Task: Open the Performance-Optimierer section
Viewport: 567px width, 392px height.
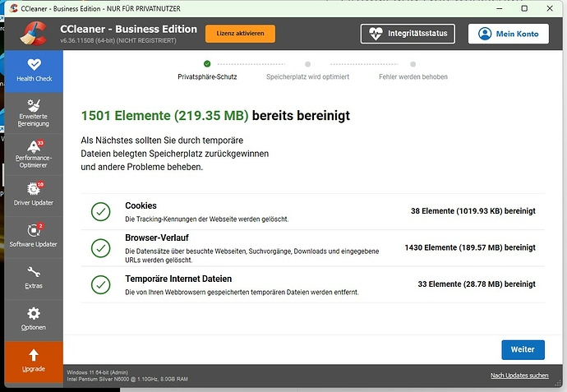Action: [x=34, y=154]
